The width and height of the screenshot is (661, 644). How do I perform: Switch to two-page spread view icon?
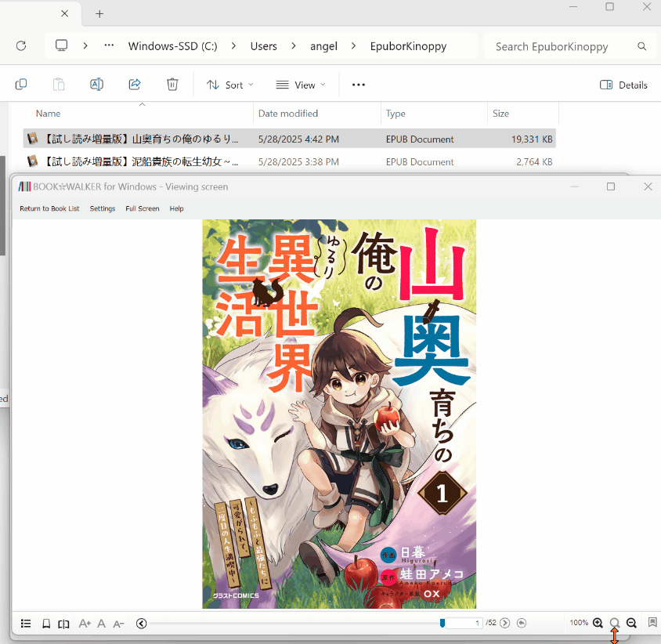[x=63, y=624]
